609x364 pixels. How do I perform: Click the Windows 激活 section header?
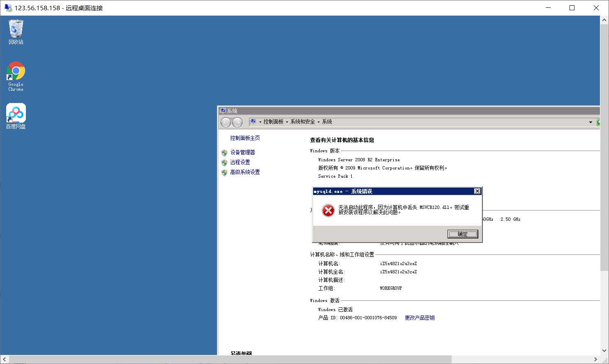pyautogui.click(x=325, y=300)
